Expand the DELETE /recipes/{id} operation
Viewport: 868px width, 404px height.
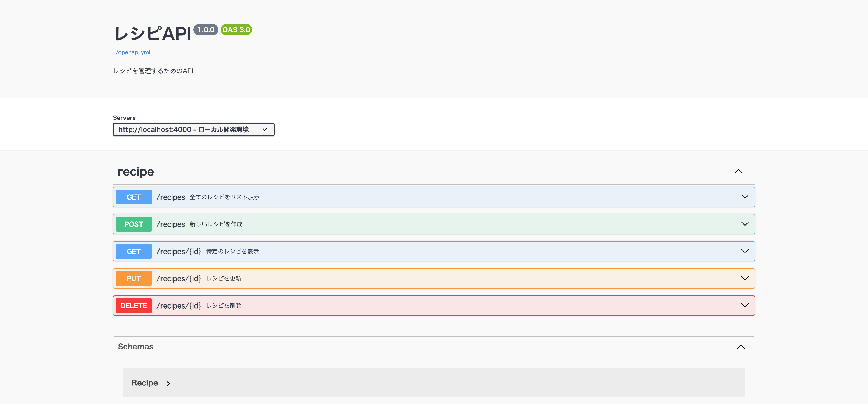745,306
